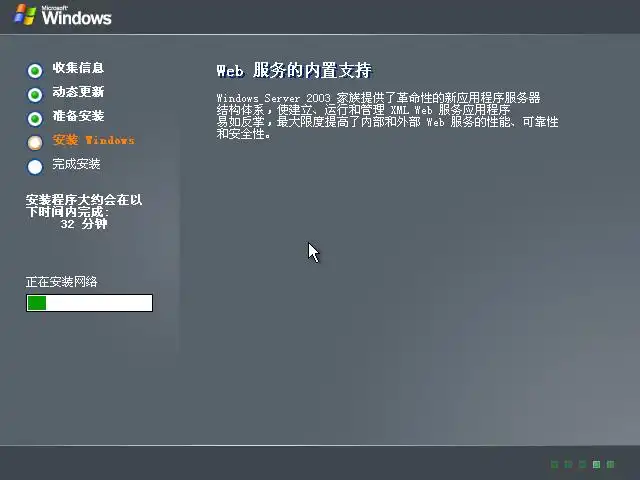Click the 正在安装网络 status text
Viewport: 640px width, 480px height.
tap(62, 282)
